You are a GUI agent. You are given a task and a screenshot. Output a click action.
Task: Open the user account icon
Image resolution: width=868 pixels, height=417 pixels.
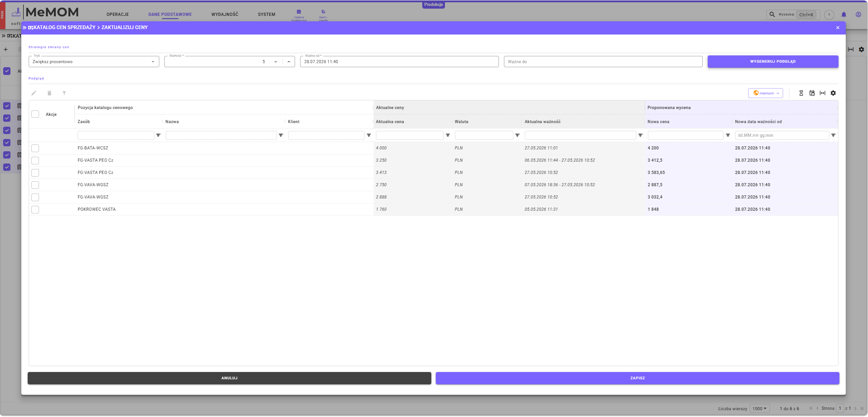coord(858,15)
